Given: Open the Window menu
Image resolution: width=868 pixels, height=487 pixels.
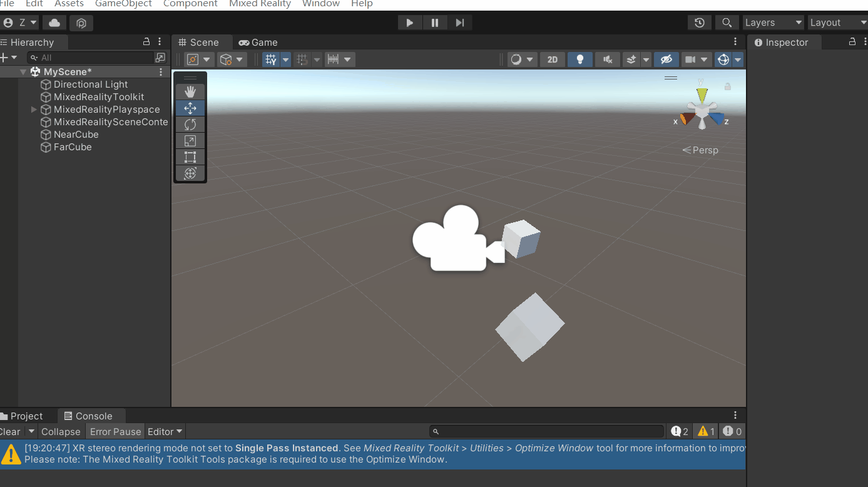Looking at the screenshot, I should 321,4.
